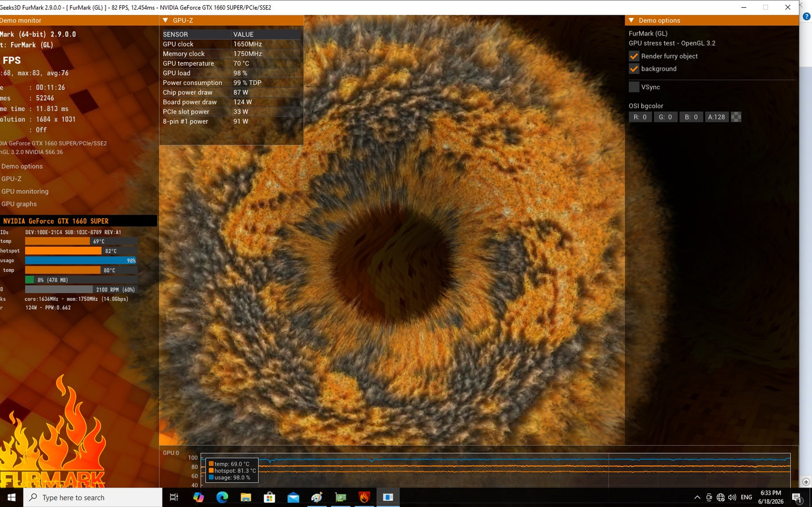Adjust the OSI bgcolor R value

coord(640,117)
